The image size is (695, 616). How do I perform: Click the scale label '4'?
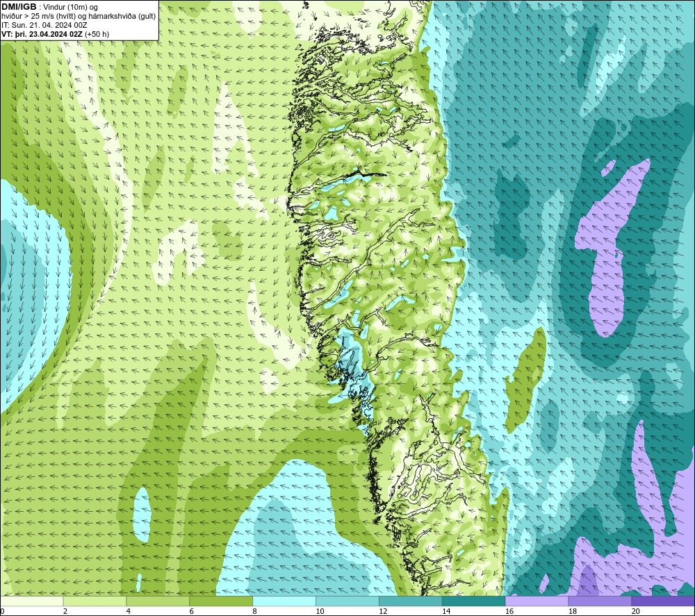129,611
